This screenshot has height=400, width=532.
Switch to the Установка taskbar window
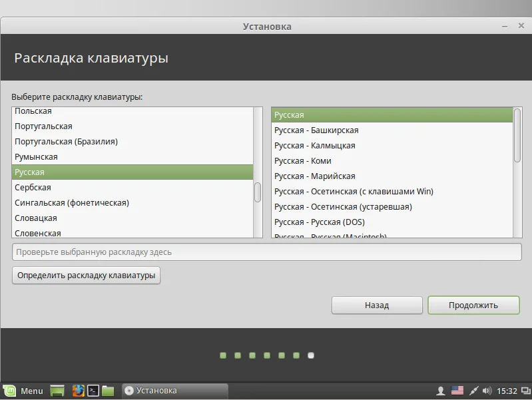click(174, 391)
